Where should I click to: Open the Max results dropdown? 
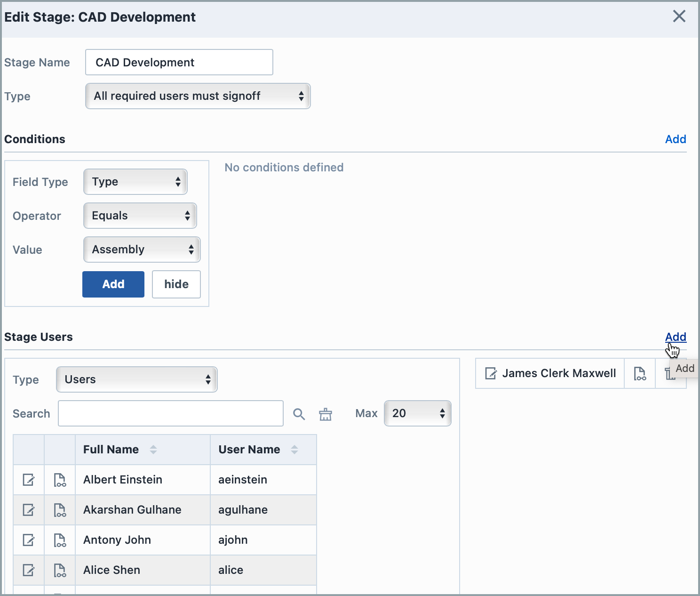tap(418, 413)
